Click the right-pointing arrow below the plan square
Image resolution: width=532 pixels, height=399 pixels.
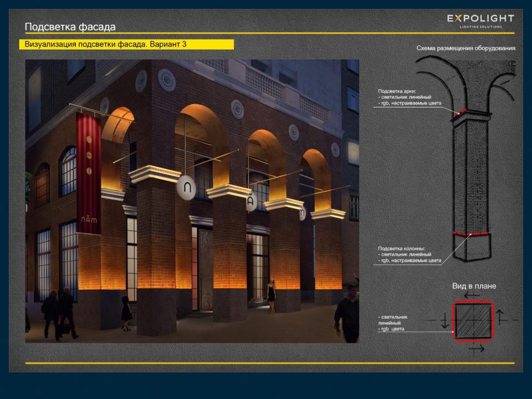(x=476, y=349)
